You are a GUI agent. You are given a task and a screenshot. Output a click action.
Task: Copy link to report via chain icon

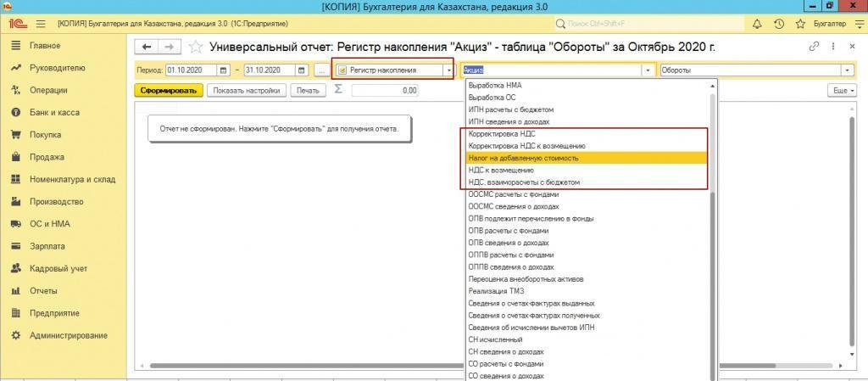tap(815, 47)
